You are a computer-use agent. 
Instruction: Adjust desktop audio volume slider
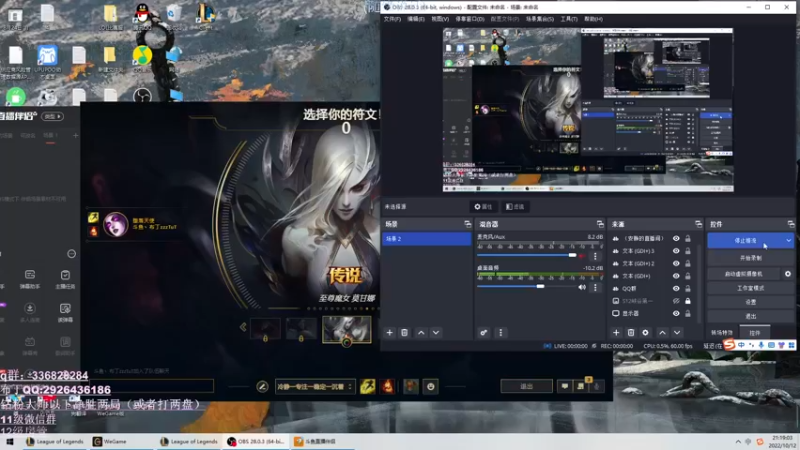pyautogui.click(x=527, y=287)
